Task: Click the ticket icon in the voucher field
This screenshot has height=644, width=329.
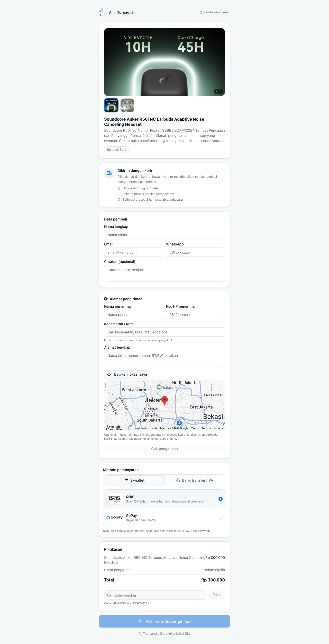Action: pyautogui.click(x=109, y=595)
